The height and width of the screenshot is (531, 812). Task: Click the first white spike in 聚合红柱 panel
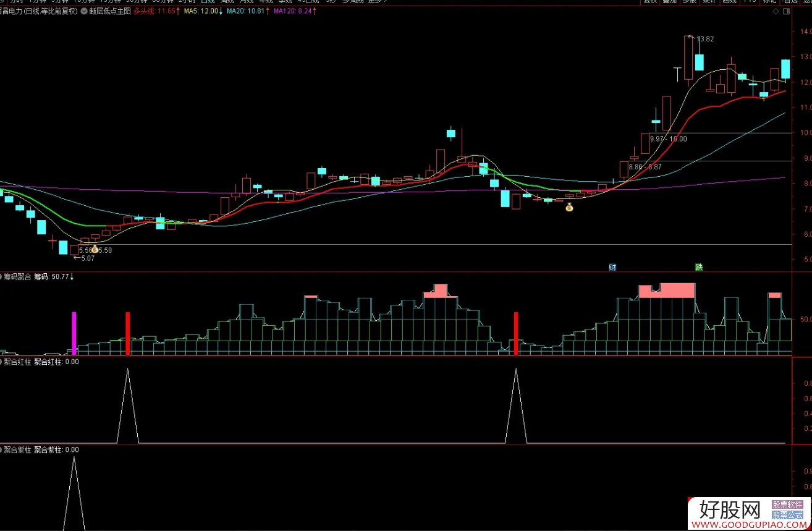(128, 406)
